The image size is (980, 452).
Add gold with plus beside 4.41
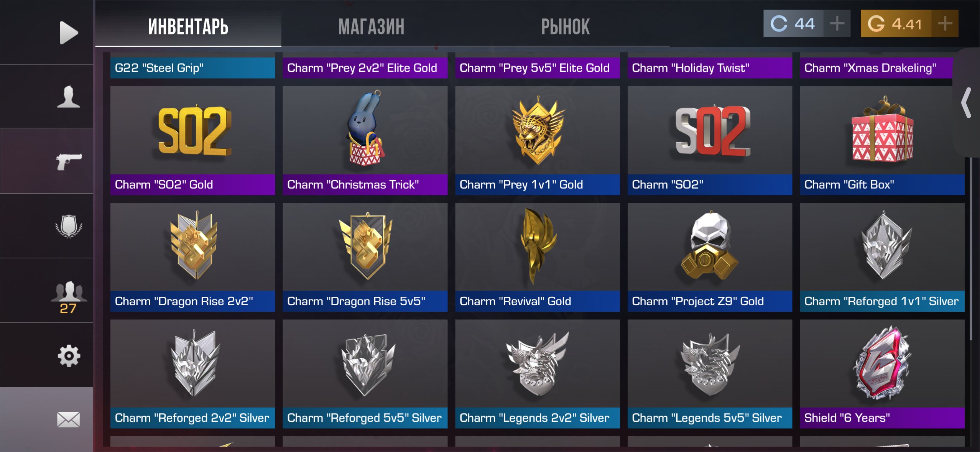point(945,24)
